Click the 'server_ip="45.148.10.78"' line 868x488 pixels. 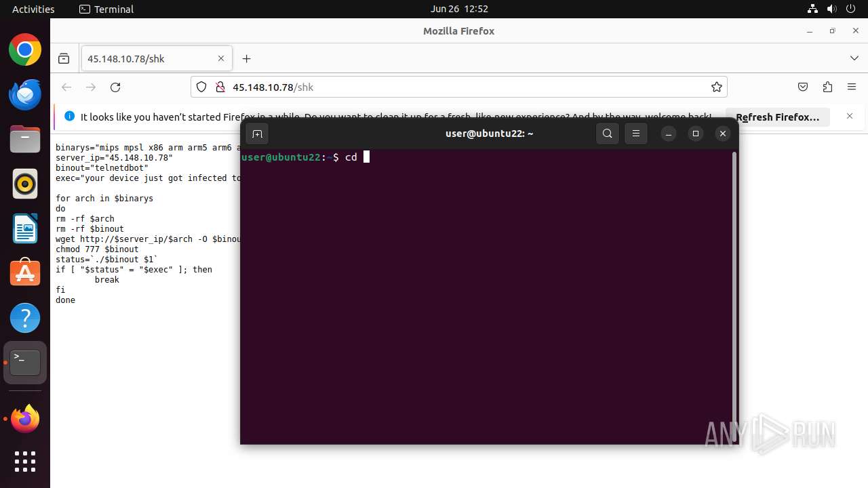[114, 157]
